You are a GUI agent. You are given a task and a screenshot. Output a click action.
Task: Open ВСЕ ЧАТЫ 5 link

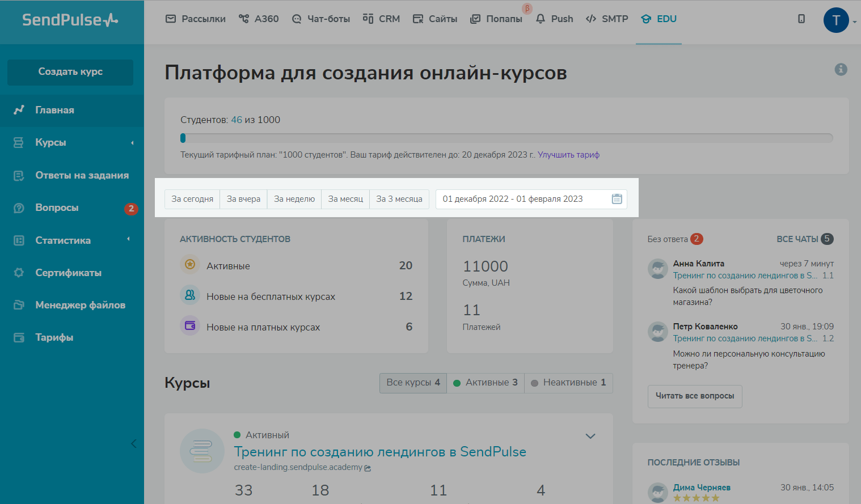[805, 239]
